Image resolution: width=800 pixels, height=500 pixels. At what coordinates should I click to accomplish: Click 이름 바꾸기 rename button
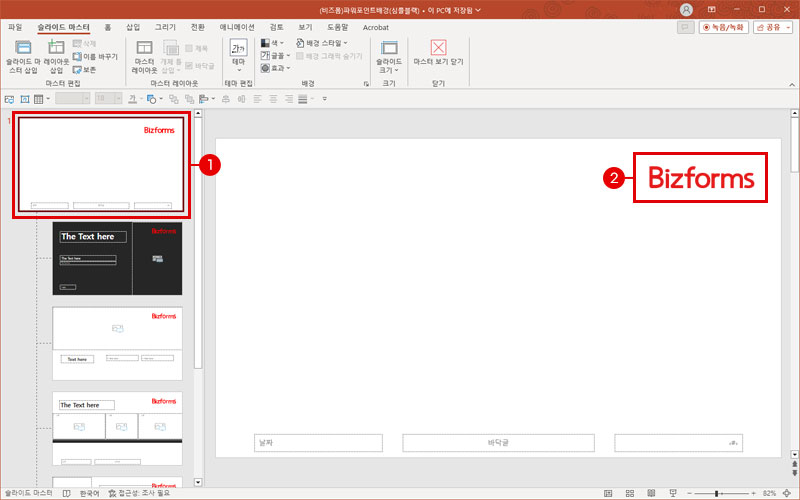(x=95, y=57)
